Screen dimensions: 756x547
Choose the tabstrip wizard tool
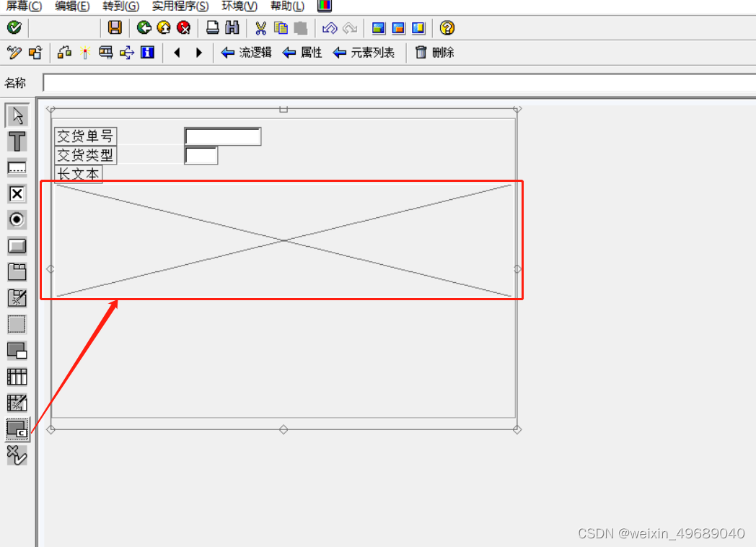(x=17, y=298)
